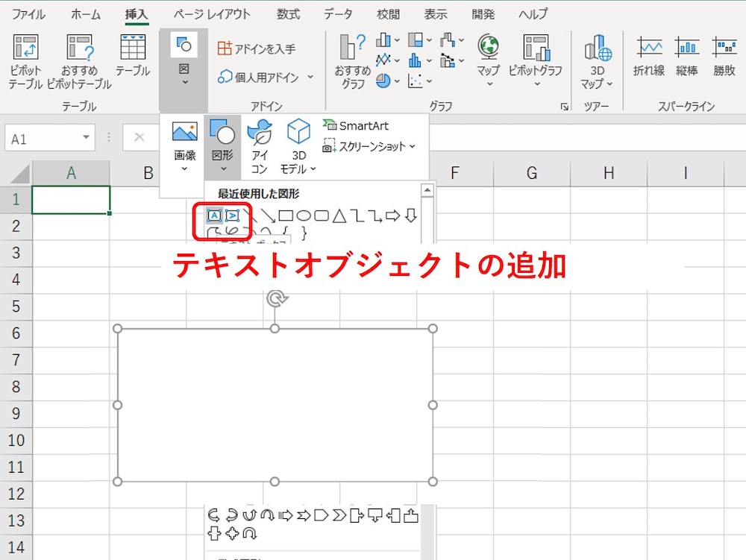Pick the isosceles triangle shape

[339, 215]
